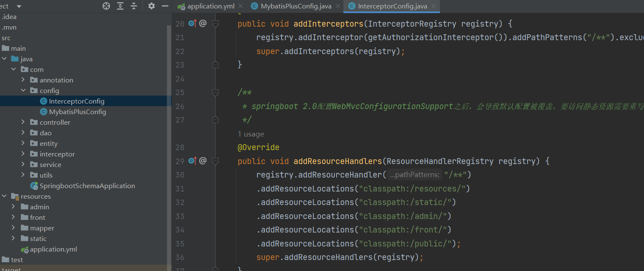Fold the addInterceptors method at line 20
The width and height of the screenshot is (644, 271).
pyautogui.click(x=215, y=24)
